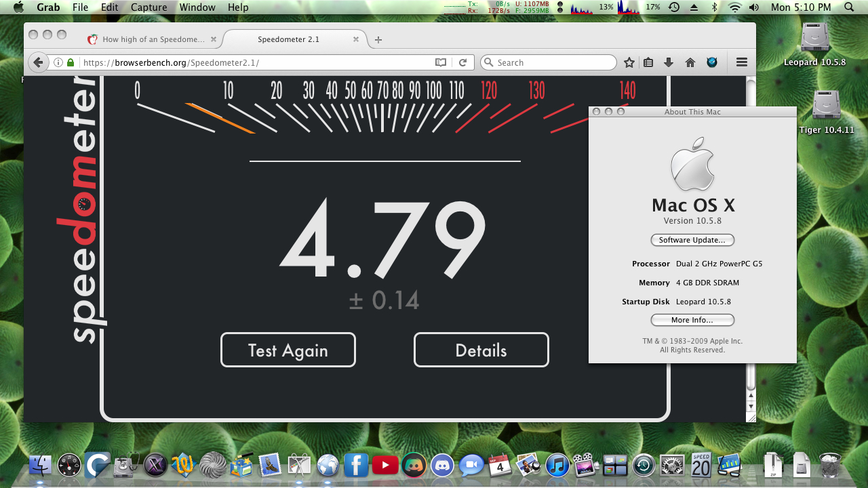The height and width of the screenshot is (488, 868).
Task: Open the YouTube icon in the Dock
Action: point(384,465)
